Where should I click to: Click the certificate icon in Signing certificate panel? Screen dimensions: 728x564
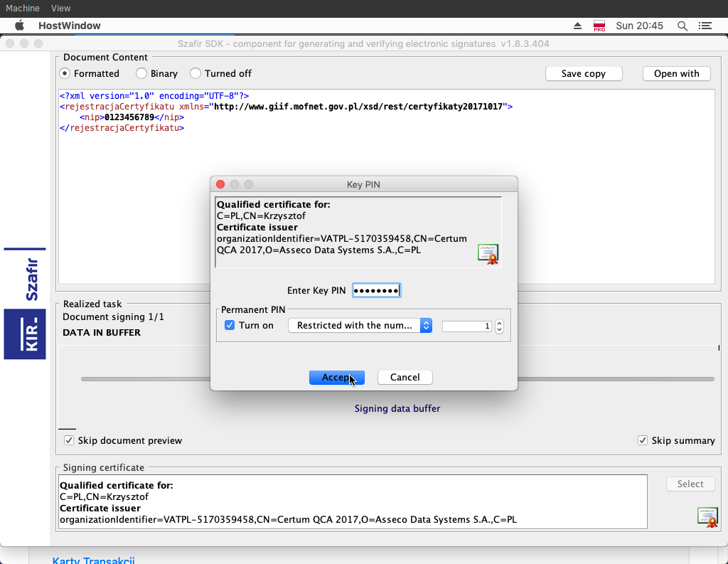(x=707, y=517)
